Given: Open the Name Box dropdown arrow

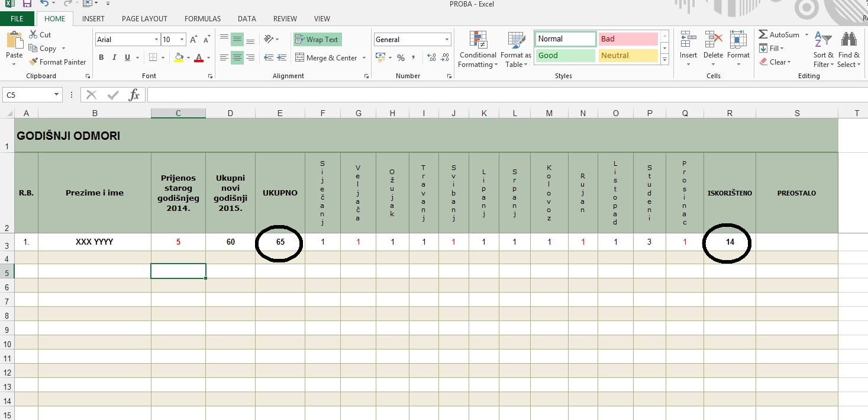Looking at the screenshot, I should tap(57, 95).
